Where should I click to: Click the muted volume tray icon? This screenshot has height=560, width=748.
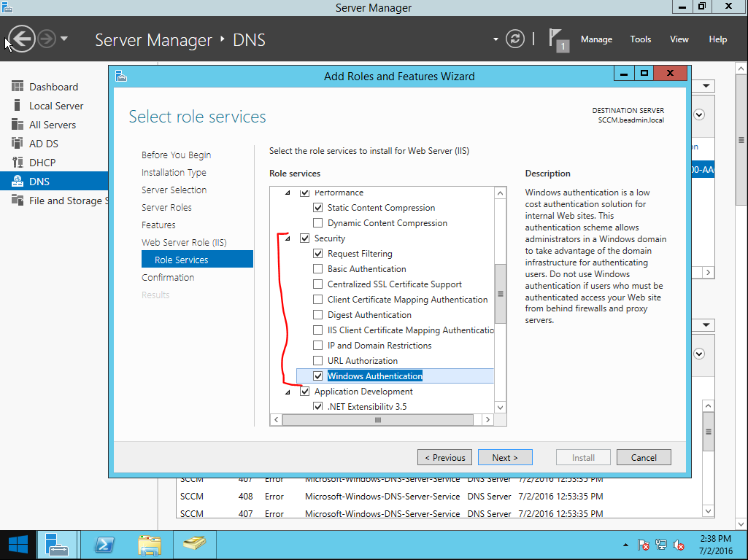click(679, 545)
